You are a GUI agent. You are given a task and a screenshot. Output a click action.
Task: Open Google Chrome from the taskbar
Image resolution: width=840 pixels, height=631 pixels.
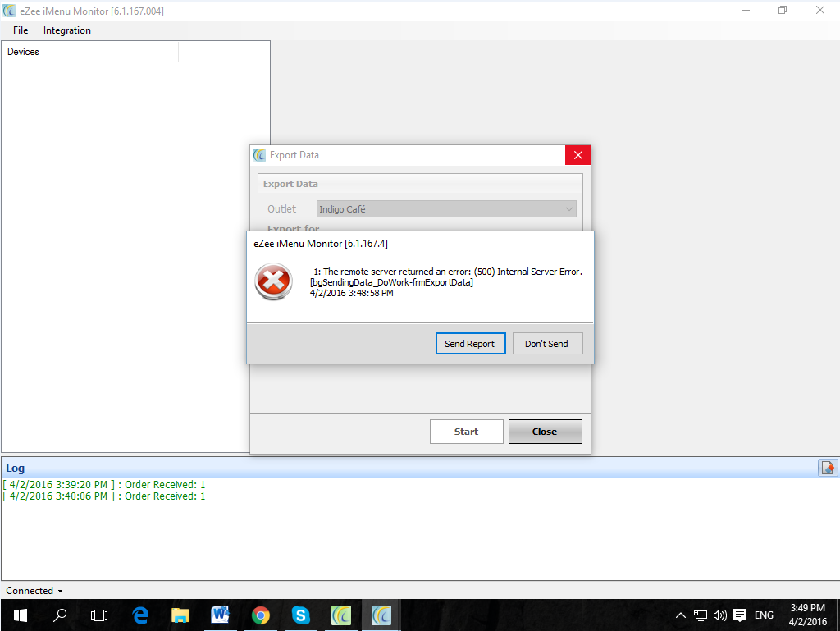pos(260,615)
